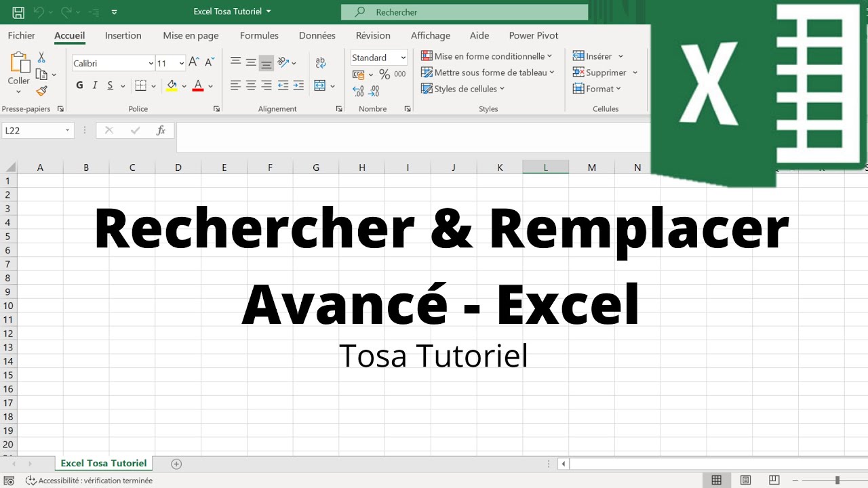Open Mise en forme conditionnelle menu
The image size is (868, 488).
click(x=486, y=56)
